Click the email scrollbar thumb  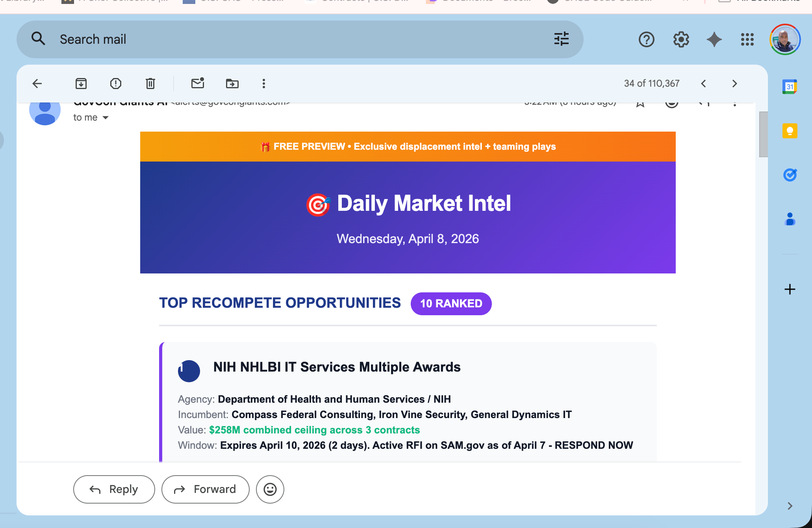click(x=764, y=134)
